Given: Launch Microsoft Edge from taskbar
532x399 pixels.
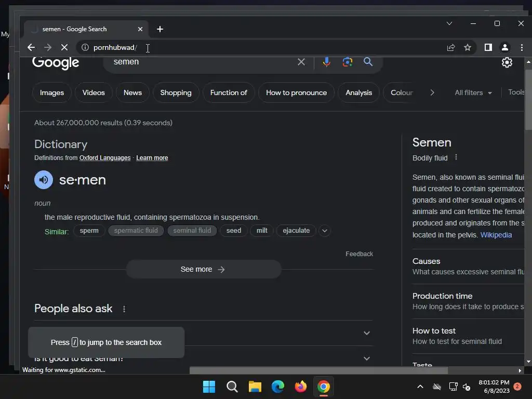Looking at the screenshot, I should (x=278, y=387).
